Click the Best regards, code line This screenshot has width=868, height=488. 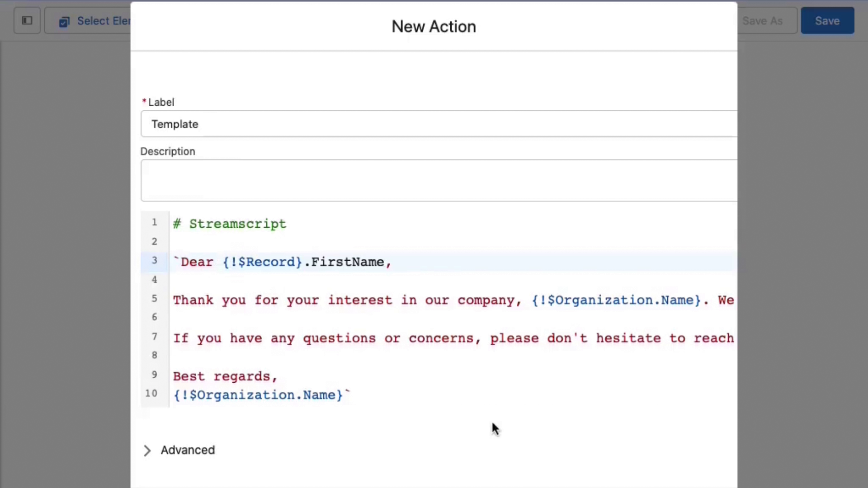pos(225,376)
